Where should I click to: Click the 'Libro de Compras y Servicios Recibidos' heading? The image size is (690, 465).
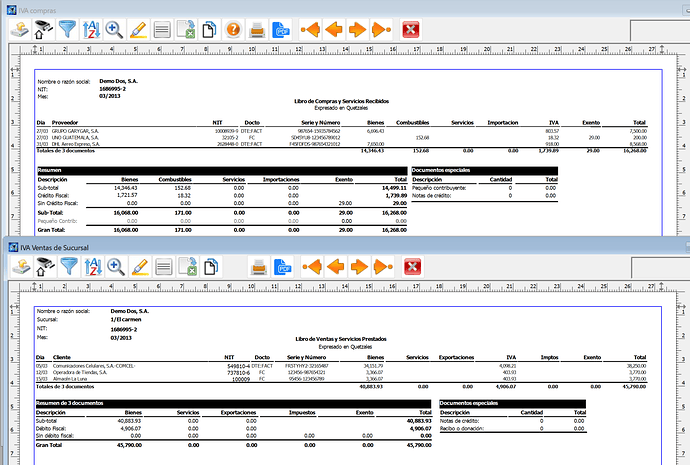coord(341,101)
